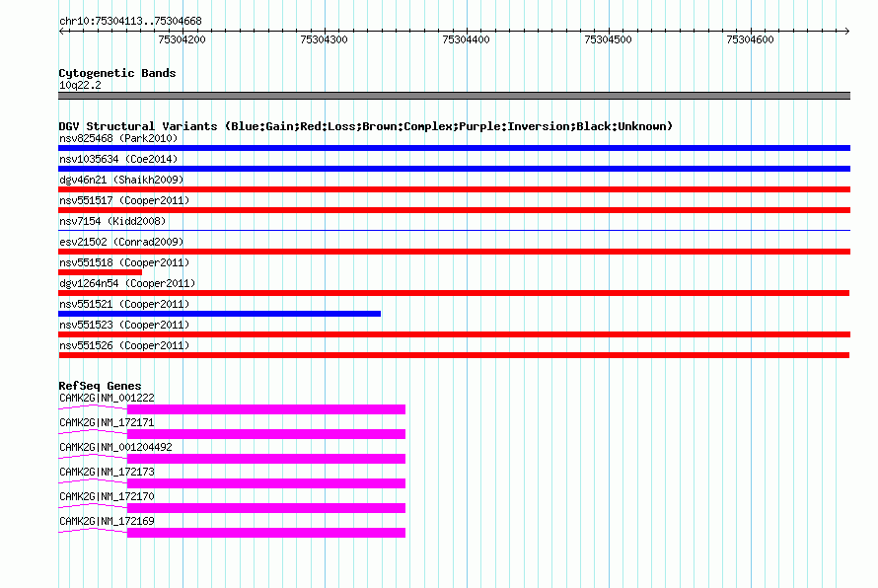Click the Cytogenetic Bands track title

pos(117,73)
